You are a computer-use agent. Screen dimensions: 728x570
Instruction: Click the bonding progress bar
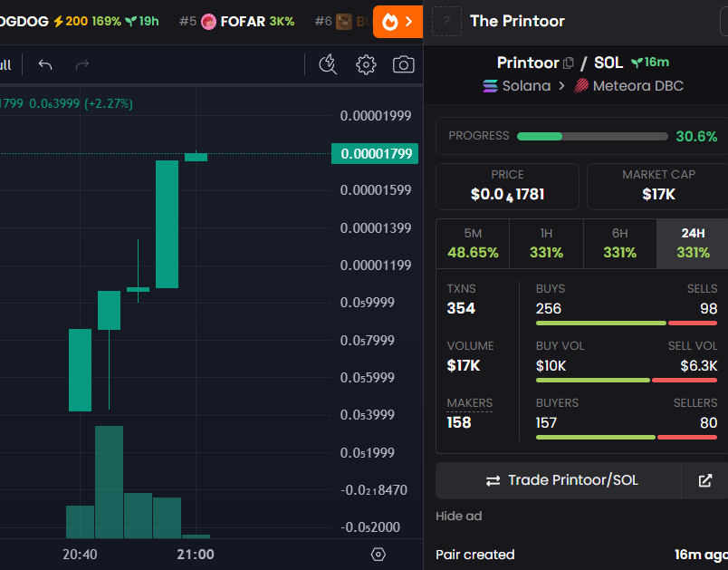pyautogui.click(x=592, y=137)
